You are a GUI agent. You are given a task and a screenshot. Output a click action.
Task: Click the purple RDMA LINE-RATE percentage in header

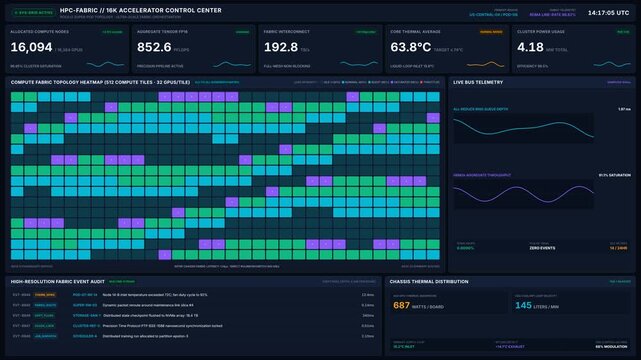[x=552, y=15]
